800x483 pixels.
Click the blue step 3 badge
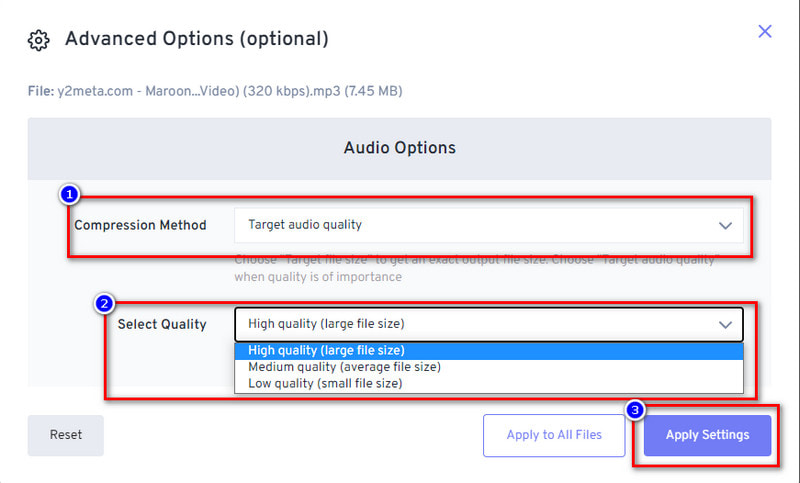tap(635, 410)
